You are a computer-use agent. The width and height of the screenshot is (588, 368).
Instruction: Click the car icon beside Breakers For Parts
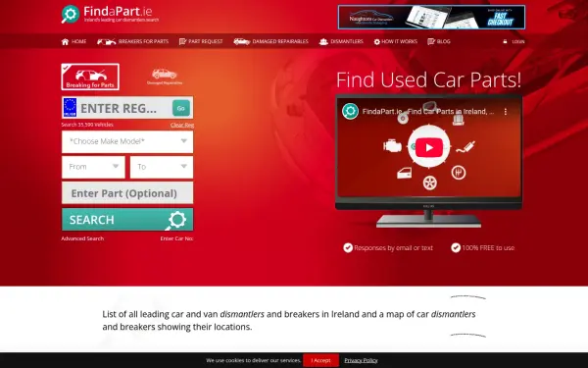106,41
